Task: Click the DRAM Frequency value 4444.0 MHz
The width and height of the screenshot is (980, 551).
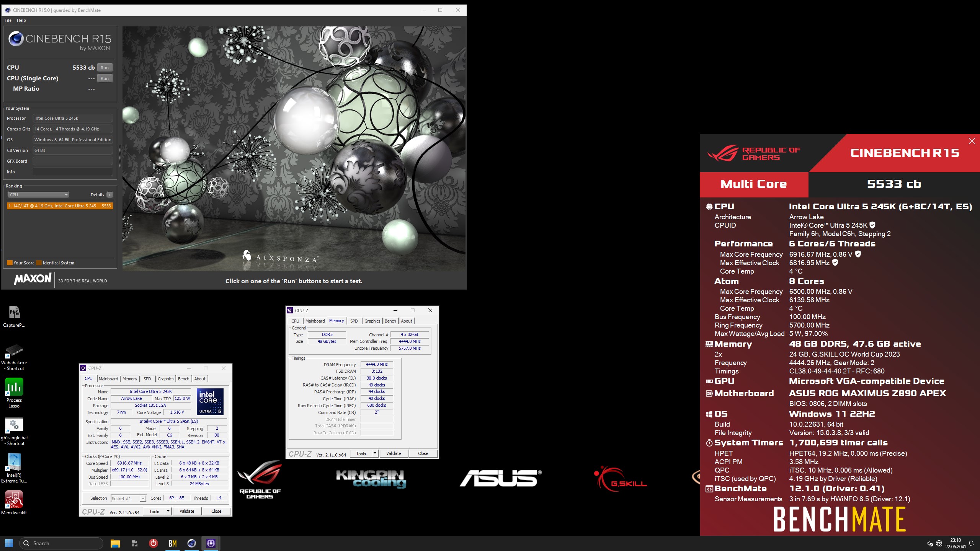Action: (377, 364)
